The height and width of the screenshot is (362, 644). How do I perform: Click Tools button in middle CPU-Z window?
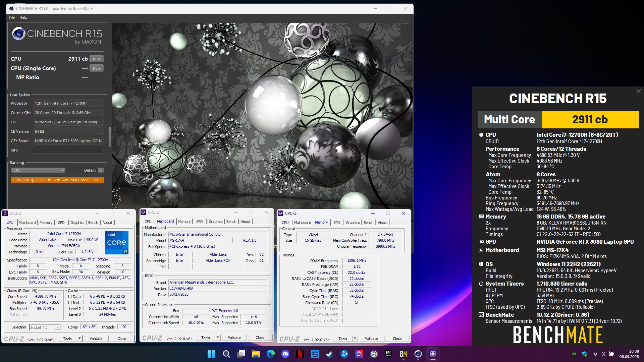tap(206, 338)
